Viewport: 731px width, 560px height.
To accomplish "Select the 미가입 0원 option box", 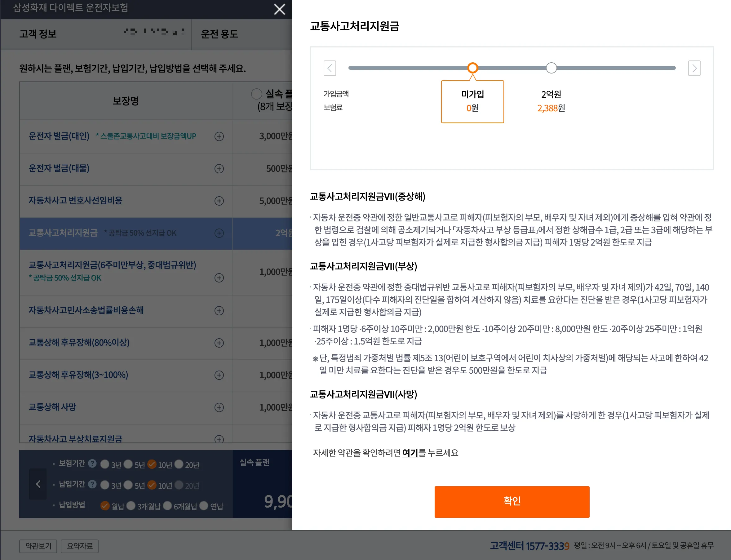I will (472, 102).
